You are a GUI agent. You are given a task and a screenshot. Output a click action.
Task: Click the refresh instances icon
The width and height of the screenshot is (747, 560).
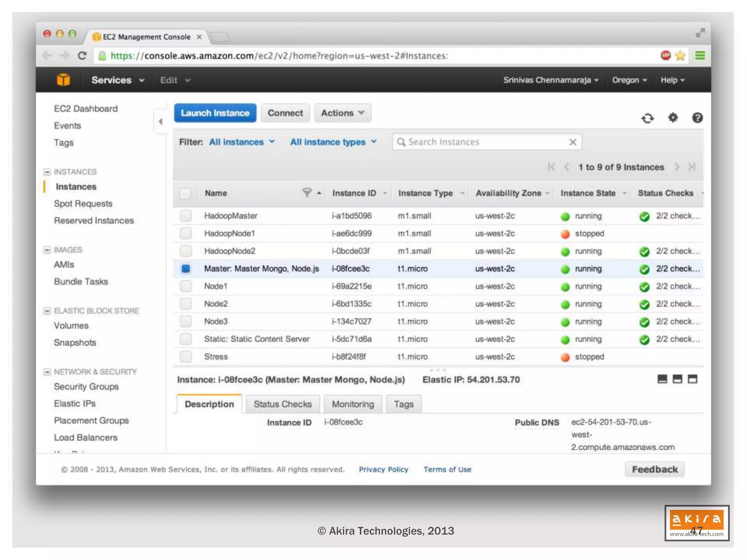click(648, 118)
